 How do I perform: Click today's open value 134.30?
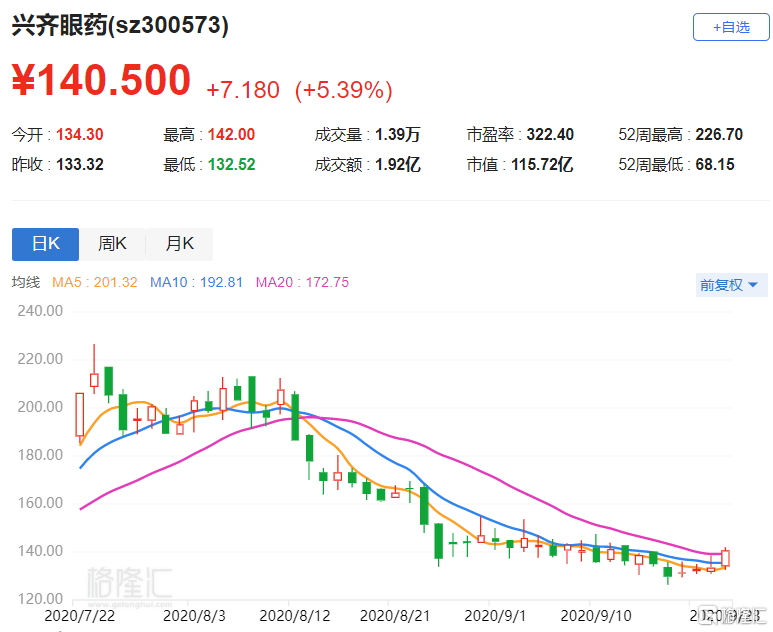(x=80, y=134)
